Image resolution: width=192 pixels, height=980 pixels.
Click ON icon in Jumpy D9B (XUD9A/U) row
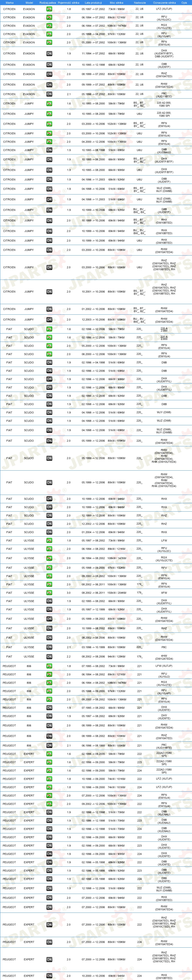(x=49, y=150)
